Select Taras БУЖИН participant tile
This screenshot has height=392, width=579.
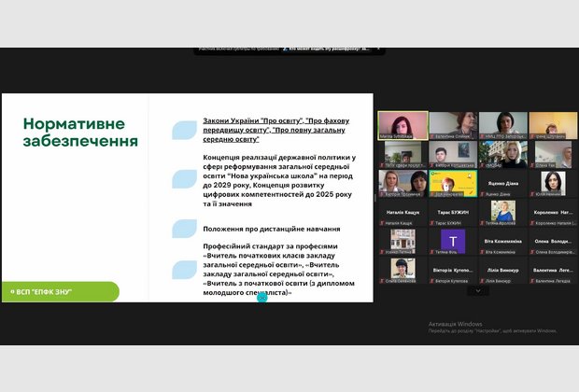(453, 213)
